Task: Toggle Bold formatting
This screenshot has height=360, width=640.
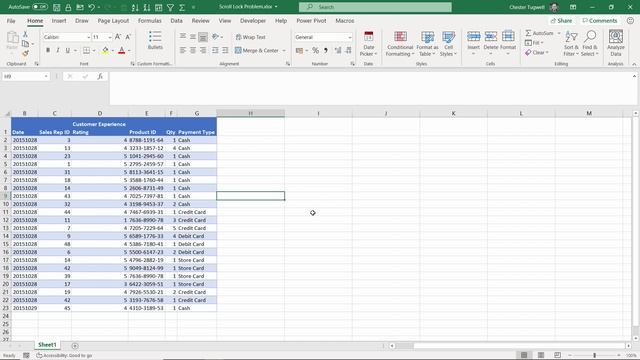Action: coord(48,50)
